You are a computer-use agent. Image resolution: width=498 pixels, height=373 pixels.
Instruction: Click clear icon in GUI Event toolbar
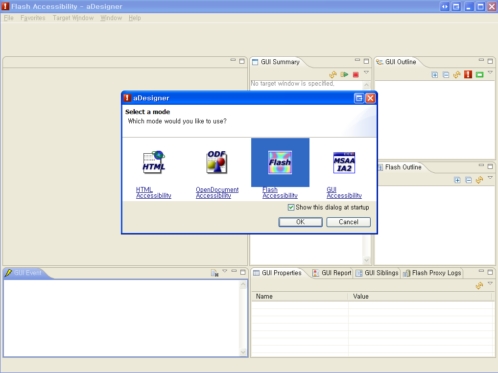click(x=215, y=273)
